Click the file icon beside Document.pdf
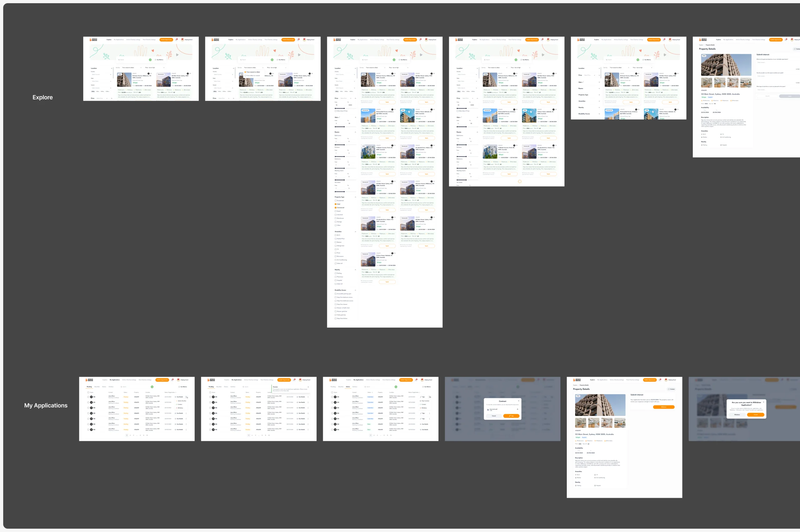 click(x=488, y=409)
